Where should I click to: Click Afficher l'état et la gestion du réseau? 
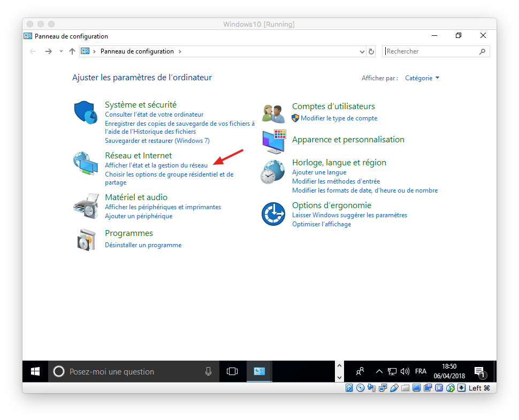[x=156, y=165]
